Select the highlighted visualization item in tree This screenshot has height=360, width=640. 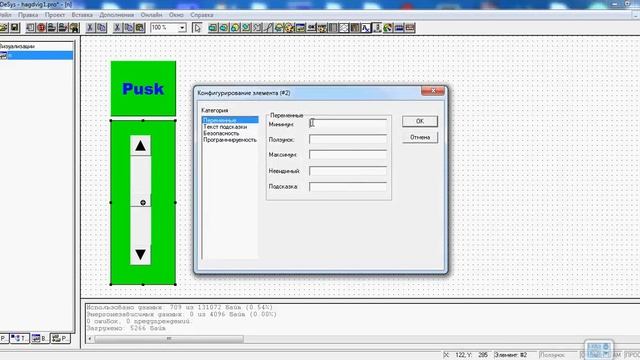pos(36,56)
